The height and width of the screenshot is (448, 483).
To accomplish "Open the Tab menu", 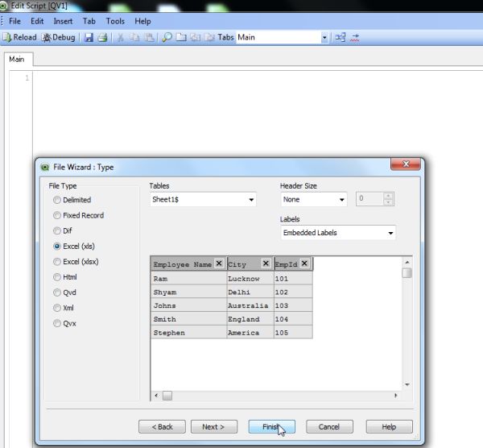I will coord(89,21).
